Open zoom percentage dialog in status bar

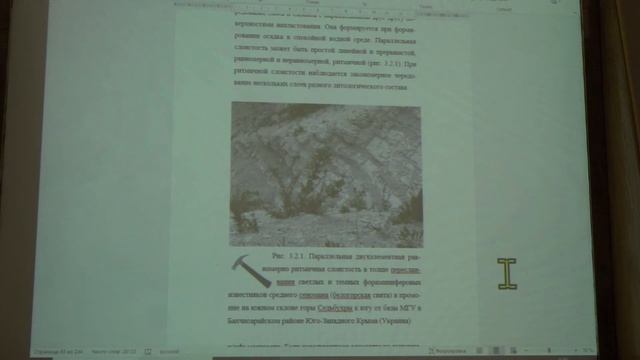(587, 350)
